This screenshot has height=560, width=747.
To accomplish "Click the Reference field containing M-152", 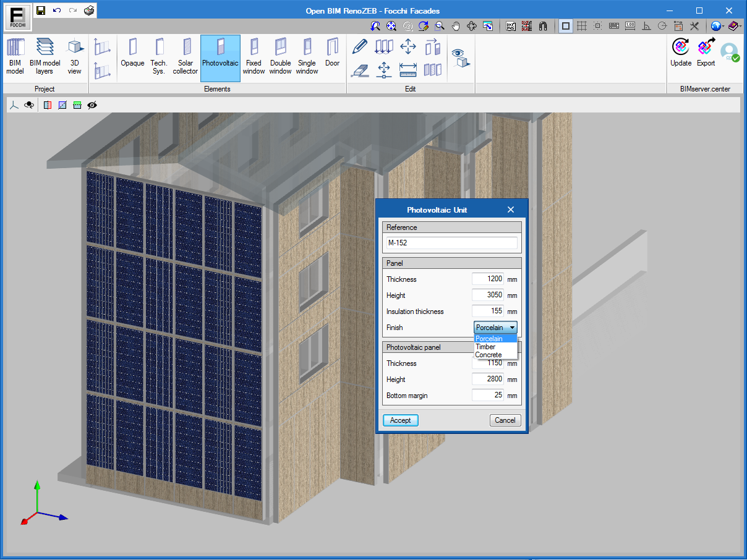I will (x=451, y=243).
